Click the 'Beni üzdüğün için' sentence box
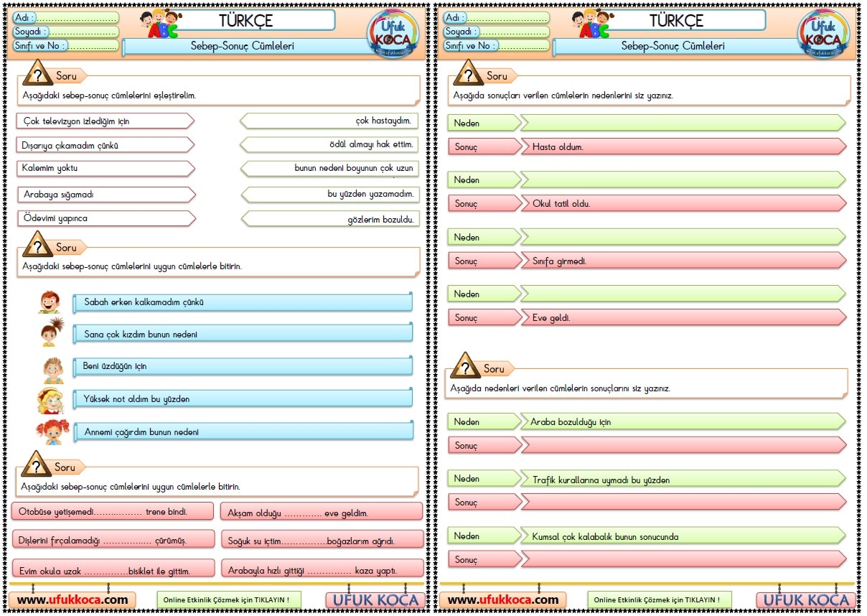 243,366
